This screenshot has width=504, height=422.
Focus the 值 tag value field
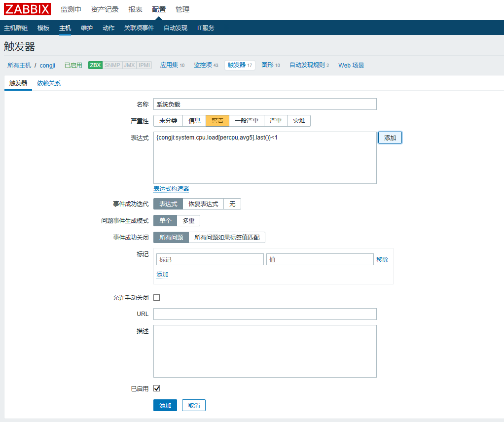pyautogui.click(x=320, y=259)
